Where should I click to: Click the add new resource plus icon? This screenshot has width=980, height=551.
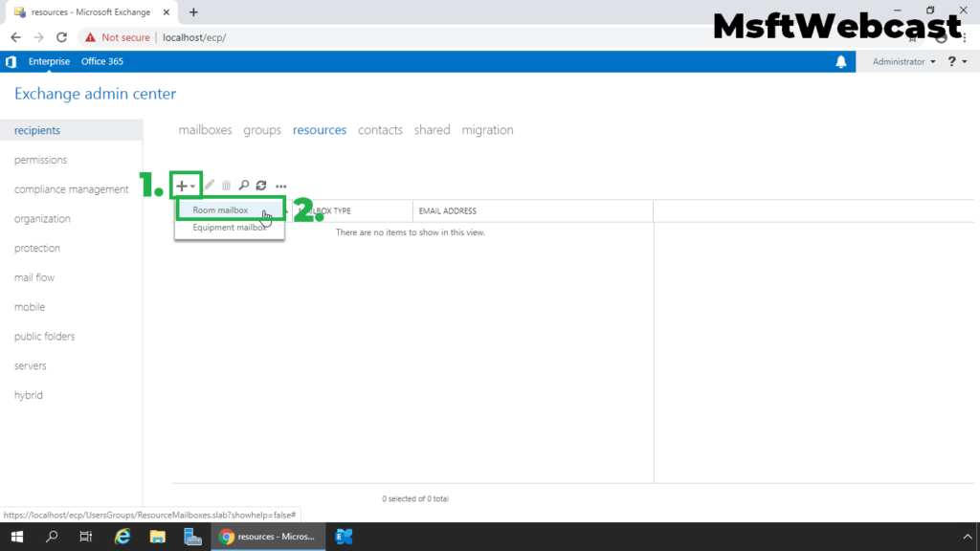[x=182, y=186]
